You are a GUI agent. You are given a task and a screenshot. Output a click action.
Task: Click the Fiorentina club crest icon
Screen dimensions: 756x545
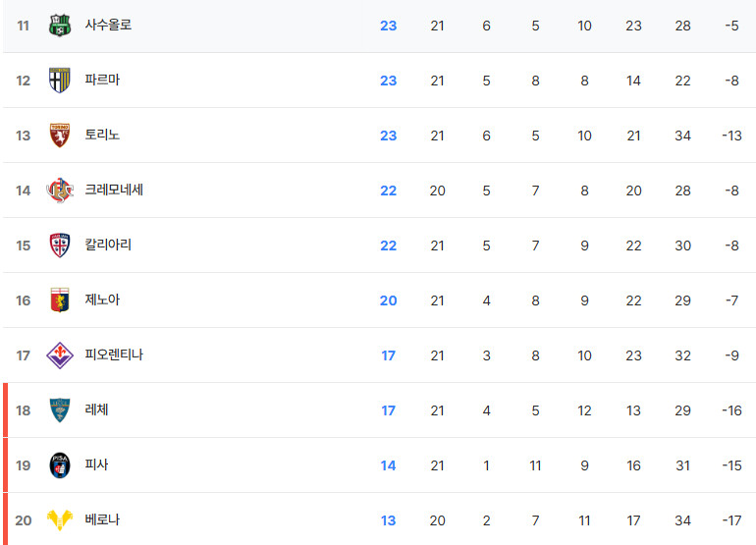click(x=60, y=355)
